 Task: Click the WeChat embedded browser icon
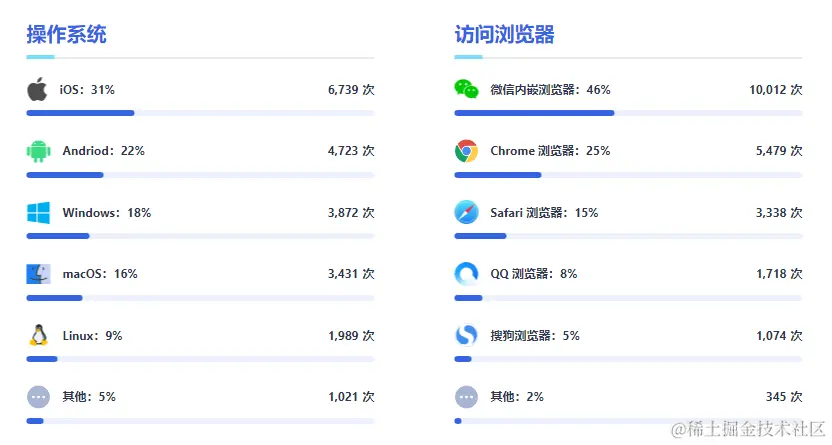pos(466,89)
